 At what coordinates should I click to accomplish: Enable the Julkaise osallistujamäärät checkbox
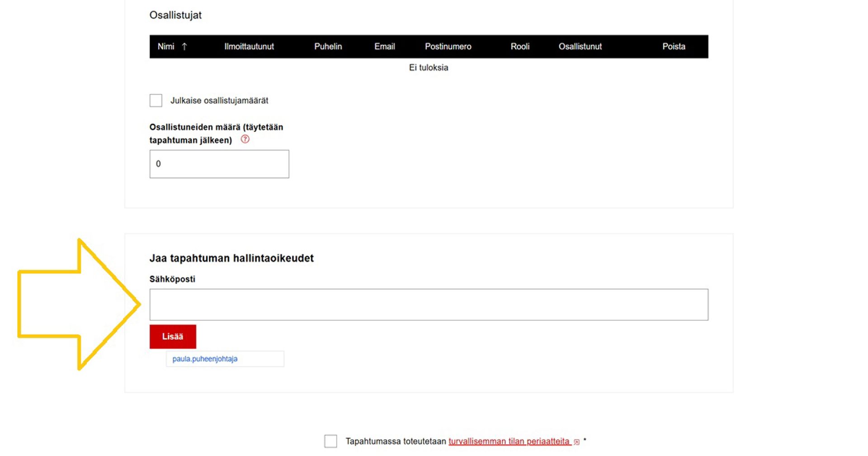(x=156, y=100)
